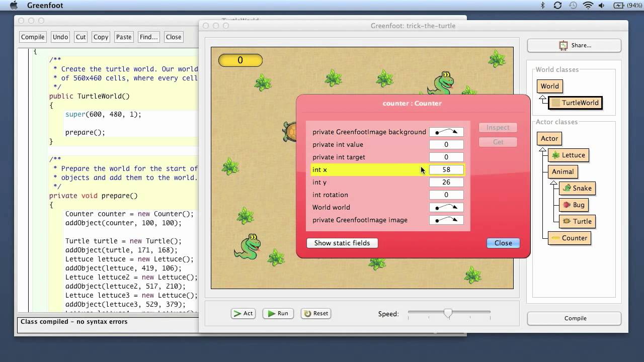Select the Bug class

[x=574, y=205]
